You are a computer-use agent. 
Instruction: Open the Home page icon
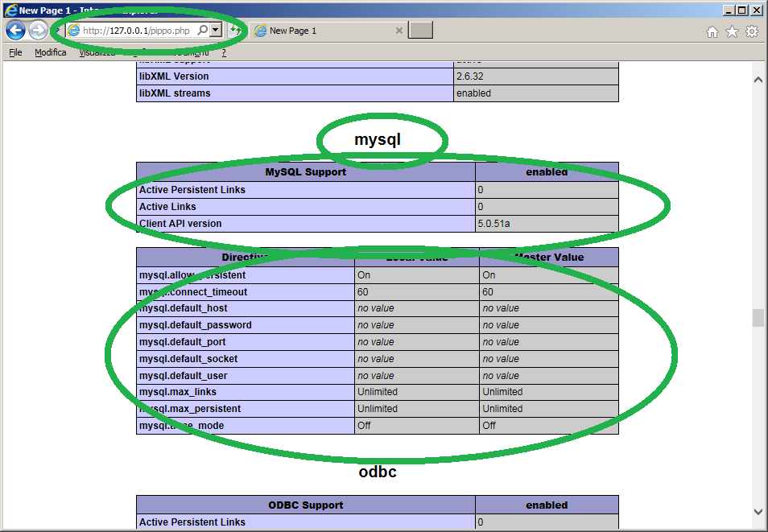point(712,31)
